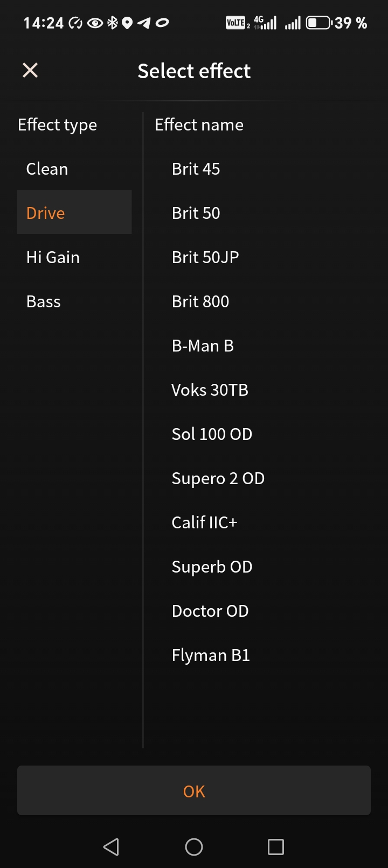Select the Supero 2 OD effect
Image resolution: width=388 pixels, height=868 pixels.
click(218, 478)
